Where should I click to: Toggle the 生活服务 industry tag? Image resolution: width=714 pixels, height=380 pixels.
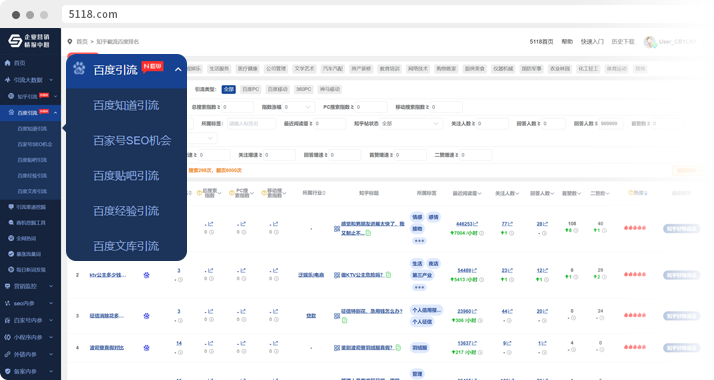(219, 69)
